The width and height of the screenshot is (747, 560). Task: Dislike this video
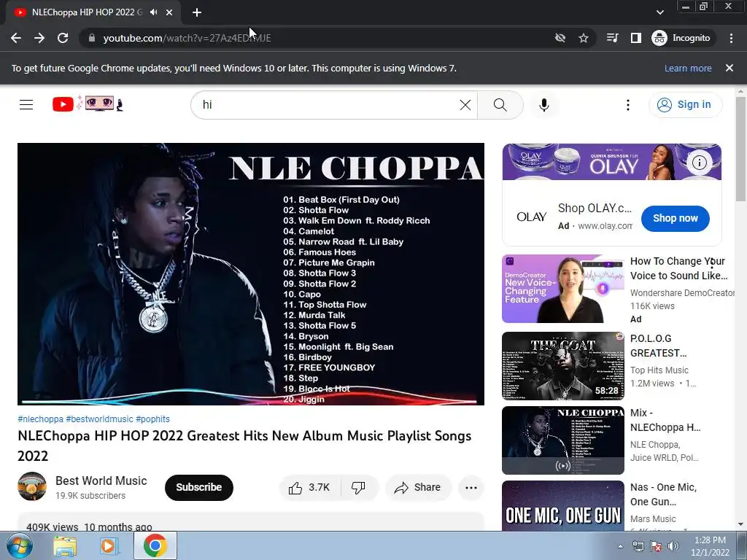[x=358, y=488]
